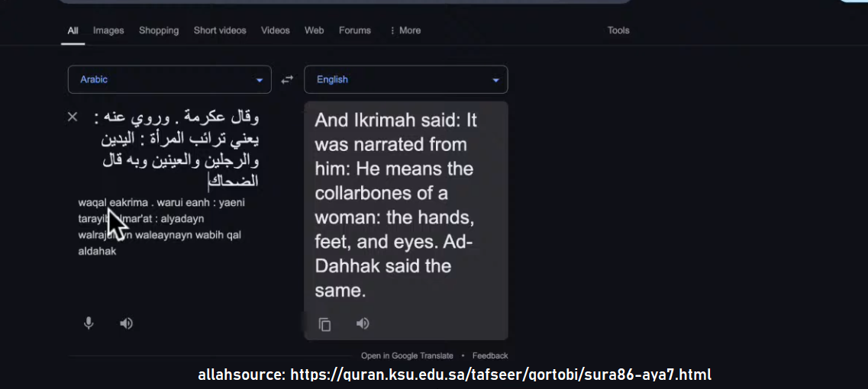Switch to the Shopping tab

tap(159, 31)
